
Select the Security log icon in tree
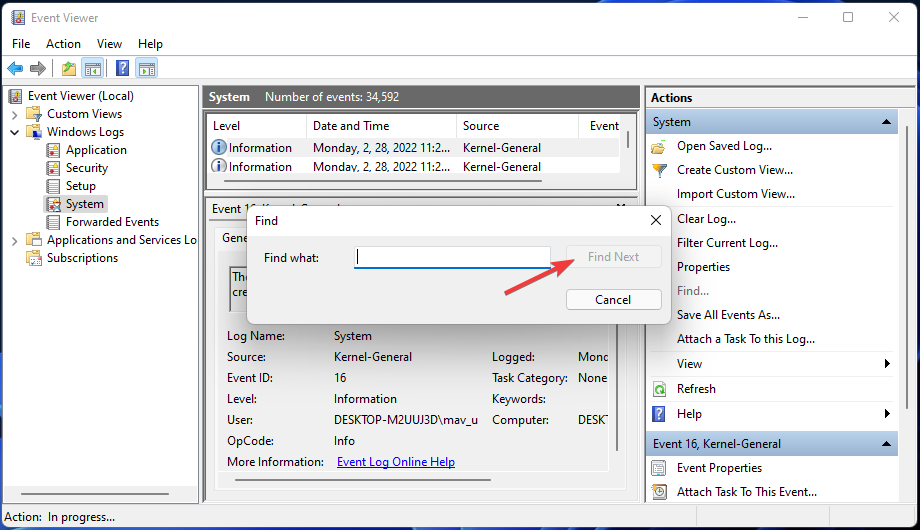53,168
